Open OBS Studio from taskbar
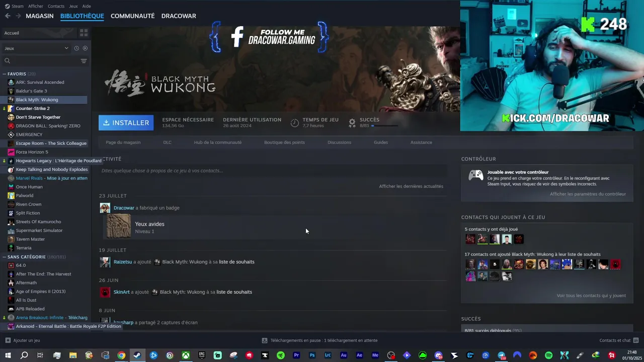This screenshot has width=644, height=362. 391,355
